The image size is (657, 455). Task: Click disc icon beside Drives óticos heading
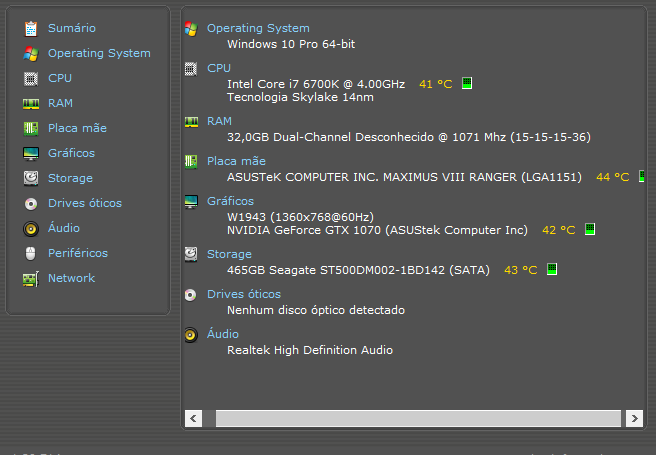[191, 295]
